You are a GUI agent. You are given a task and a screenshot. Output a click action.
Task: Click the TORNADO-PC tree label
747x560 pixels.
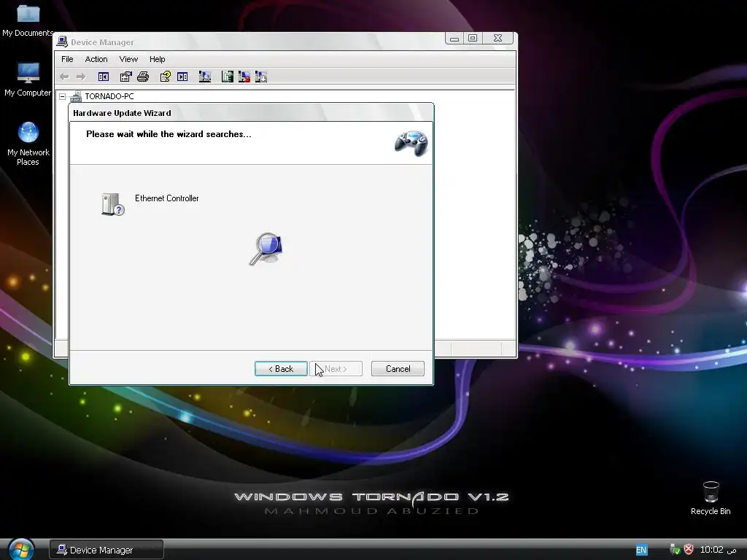(109, 96)
